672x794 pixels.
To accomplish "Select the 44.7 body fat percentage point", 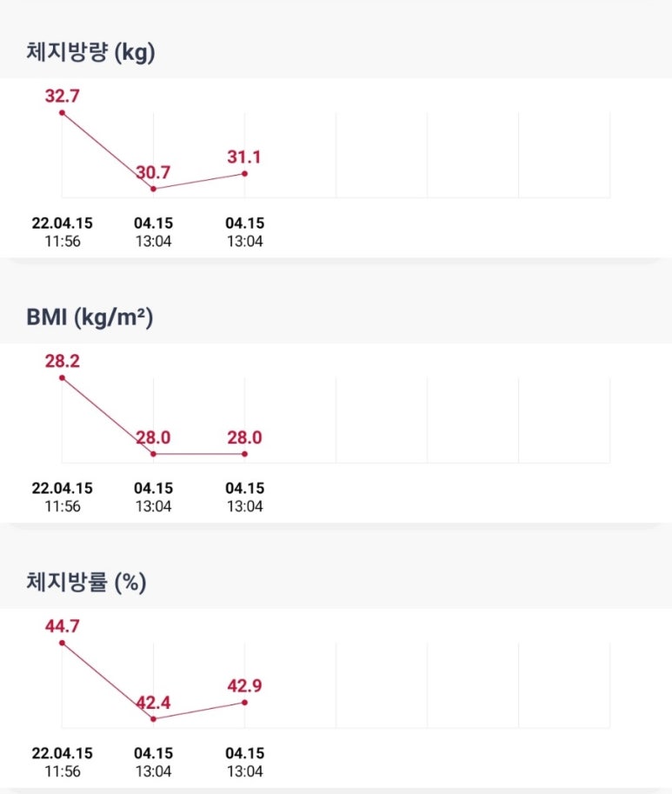I will click(63, 643).
